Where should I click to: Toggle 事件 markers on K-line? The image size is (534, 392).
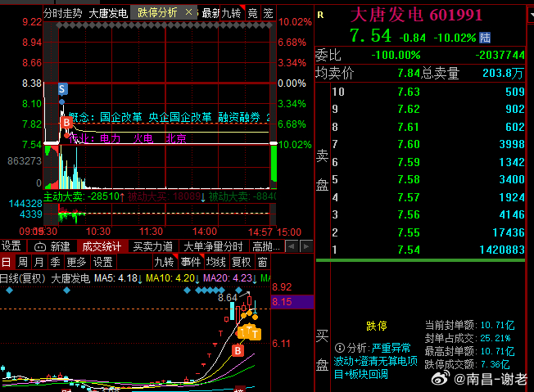[x=191, y=262]
